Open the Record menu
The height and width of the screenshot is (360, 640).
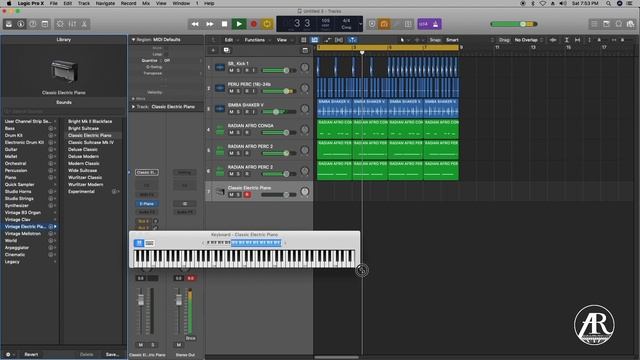129,3
